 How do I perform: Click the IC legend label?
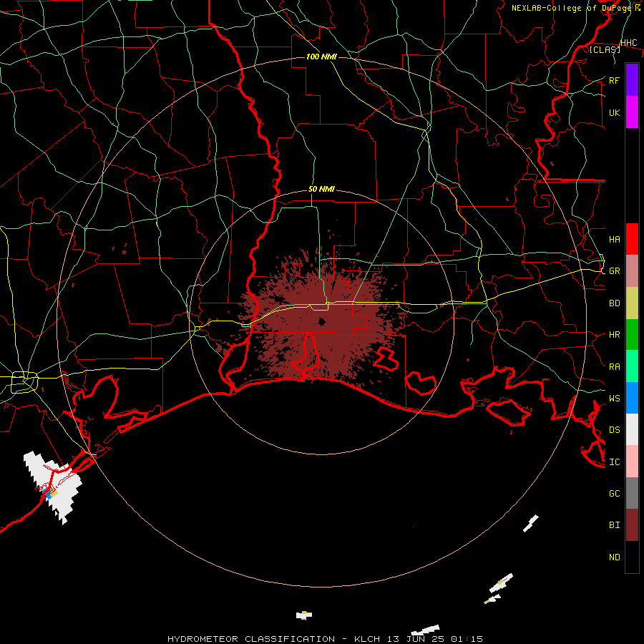point(614,462)
